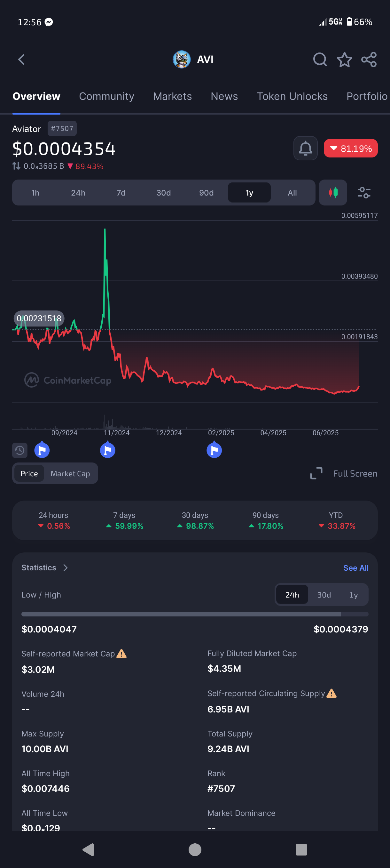
Task: Open the News tab
Action: click(224, 96)
